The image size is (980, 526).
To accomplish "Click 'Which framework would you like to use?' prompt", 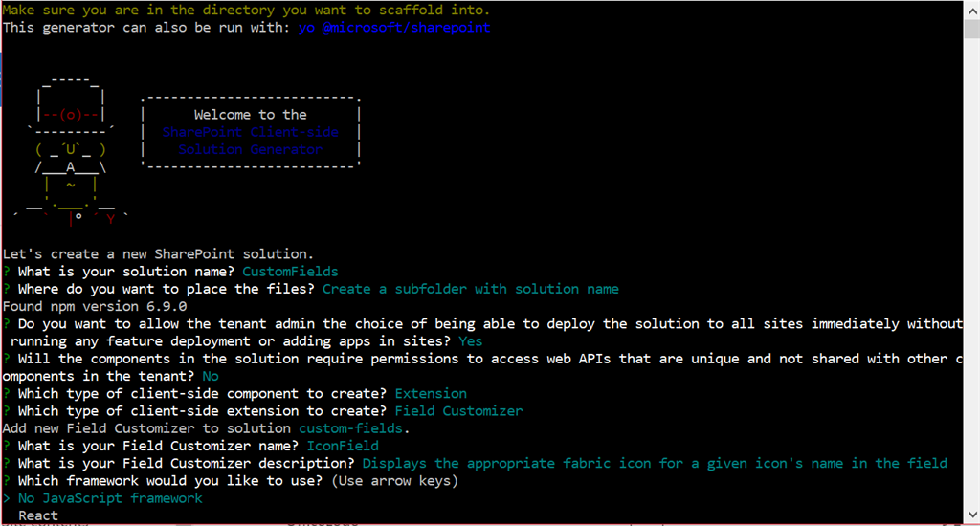I will click(x=170, y=481).
